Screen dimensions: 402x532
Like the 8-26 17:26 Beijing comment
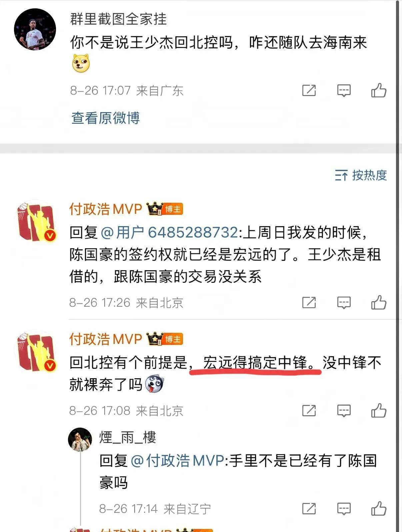379,302
